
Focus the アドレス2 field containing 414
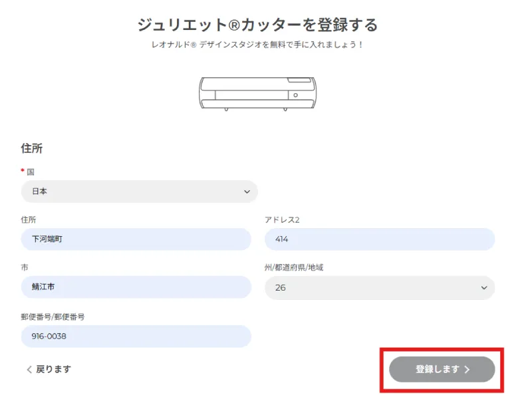379,239
